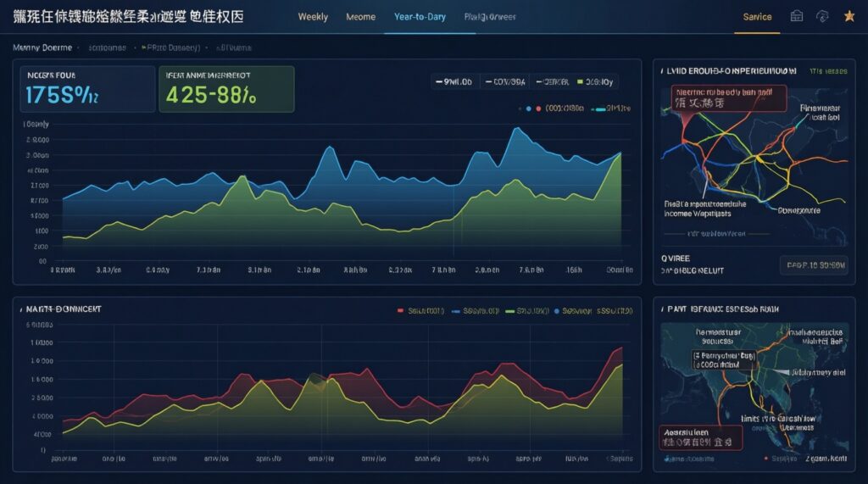The image size is (868, 484).
Task: Click red callout box on lower map
Action: click(x=700, y=437)
